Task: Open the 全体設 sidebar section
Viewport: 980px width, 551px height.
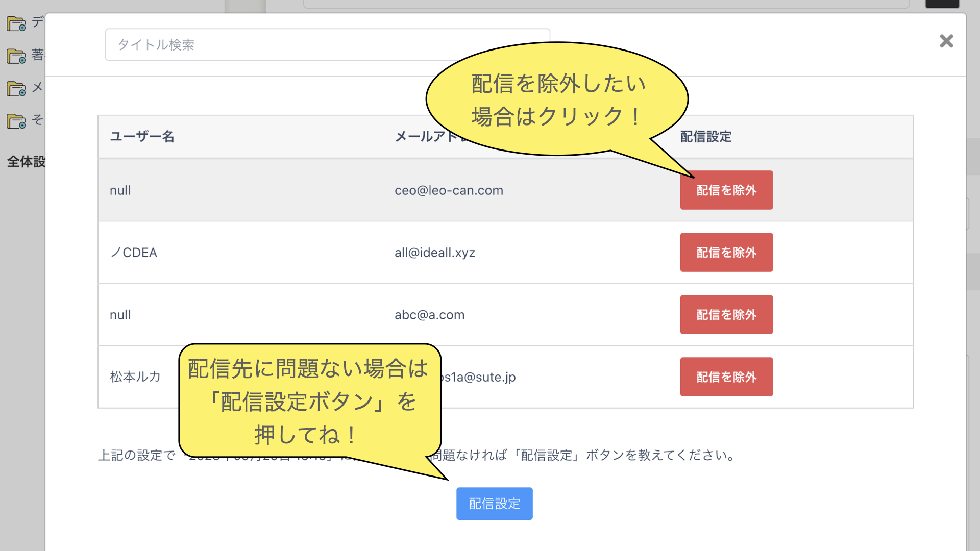Action: point(26,162)
